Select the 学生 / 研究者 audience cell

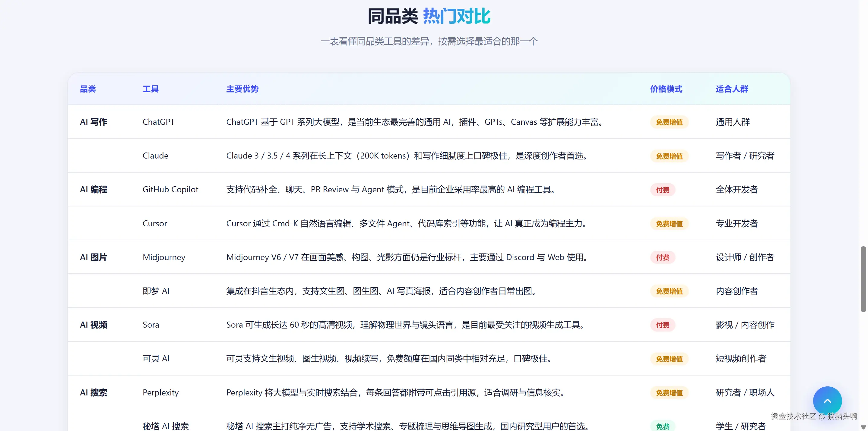(741, 426)
